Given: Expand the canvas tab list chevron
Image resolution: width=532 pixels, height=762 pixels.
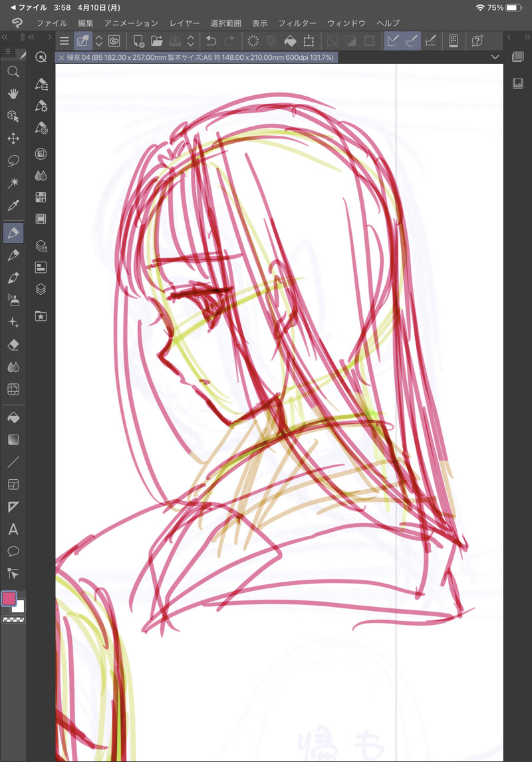Looking at the screenshot, I should coord(495,57).
